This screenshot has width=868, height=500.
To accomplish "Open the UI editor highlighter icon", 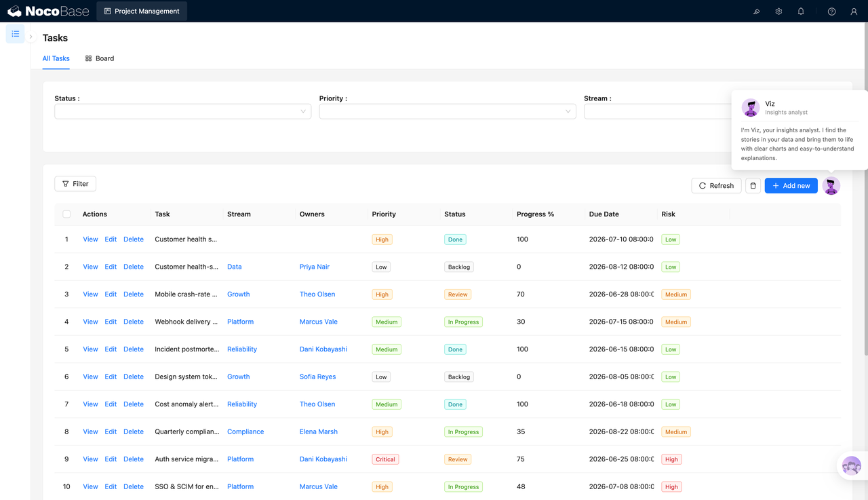I will pyautogui.click(x=757, y=12).
